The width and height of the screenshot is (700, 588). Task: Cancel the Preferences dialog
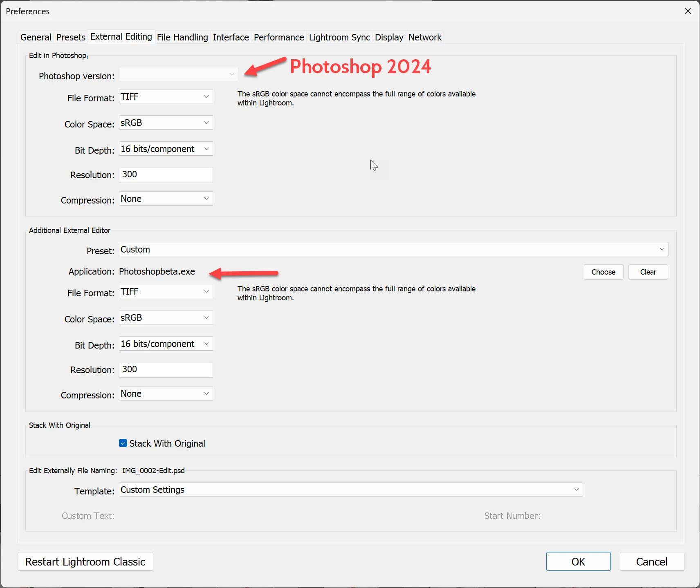click(652, 561)
